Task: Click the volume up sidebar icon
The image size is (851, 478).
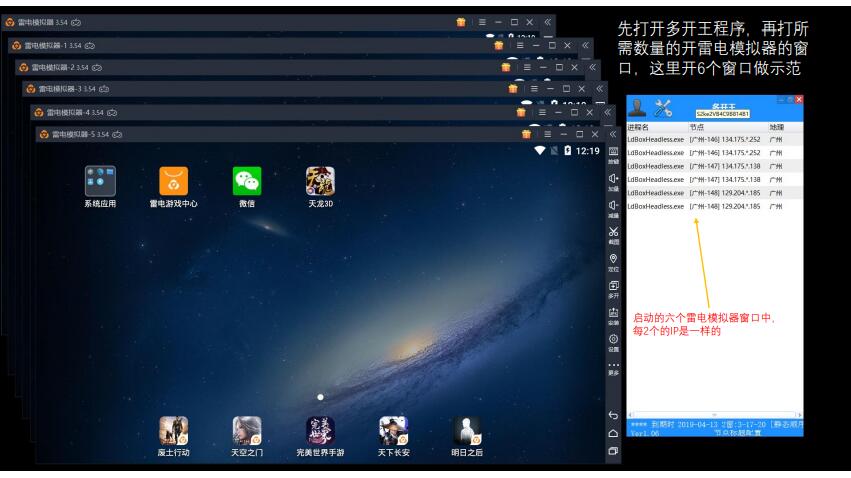Action: pyautogui.click(x=613, y=181)
